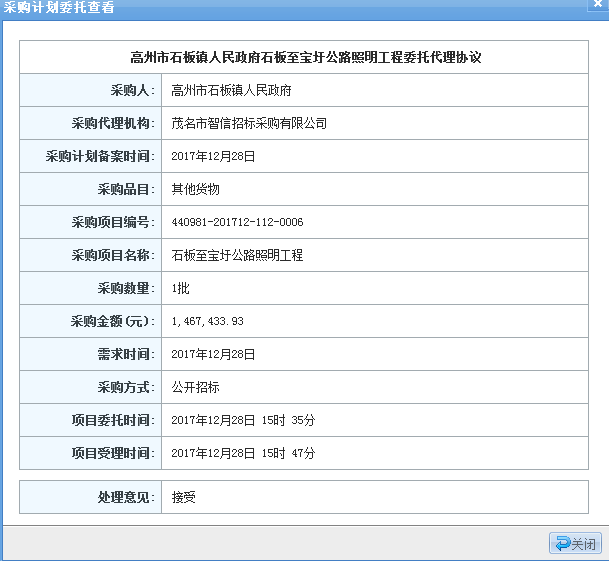Click the project name 石板至宝圩公路照明工程
Screen dimensions: 609x561
(237, 255)
